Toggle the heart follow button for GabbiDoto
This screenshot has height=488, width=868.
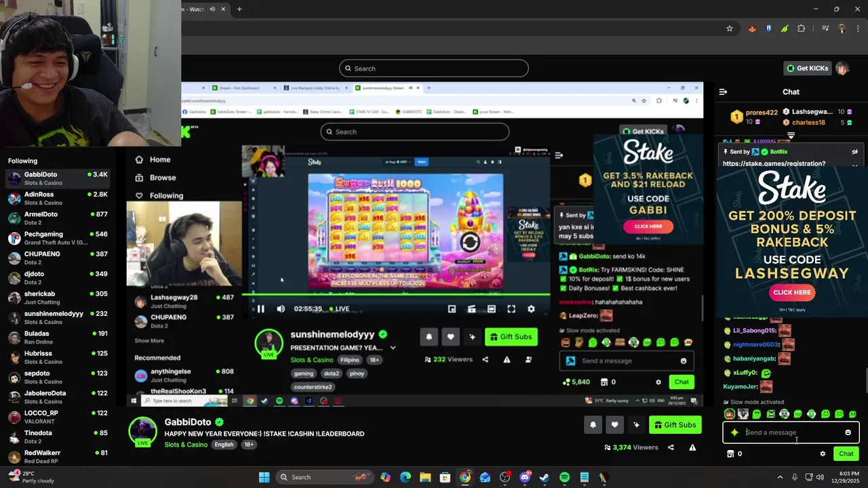tap(614, 425)
